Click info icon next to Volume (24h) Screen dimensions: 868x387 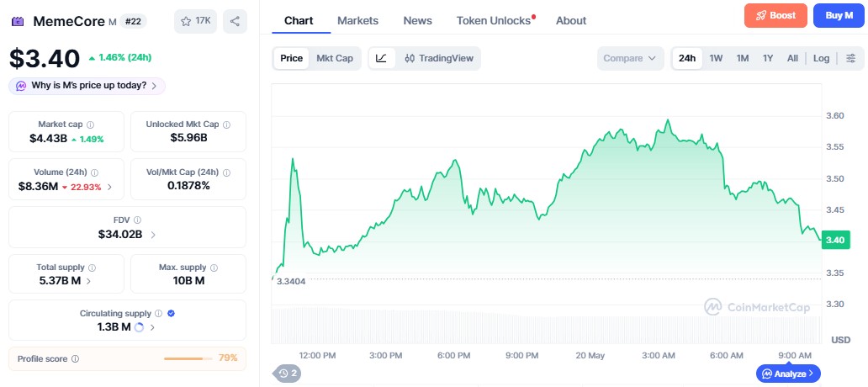[x=95, y=172]
